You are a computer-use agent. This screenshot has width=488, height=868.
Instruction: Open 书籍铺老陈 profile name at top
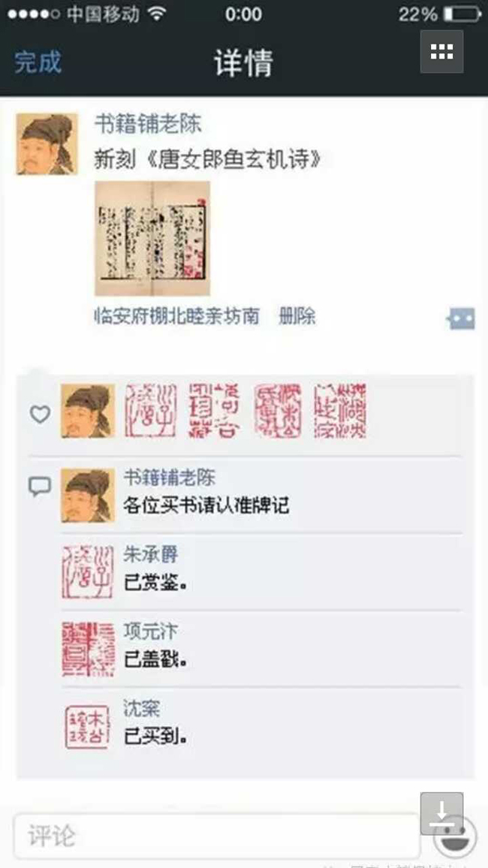click(x=148, y=123)
